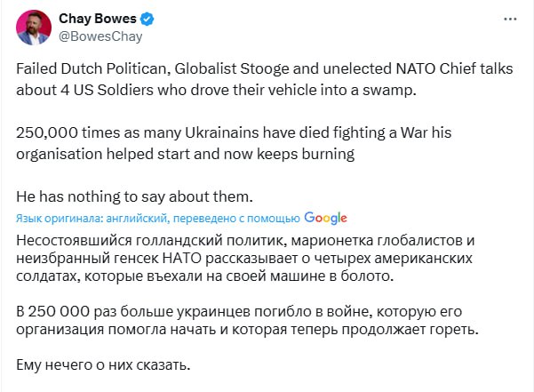Select the 'В 250 000 раз больше' phrase
534x392 pixels.
pos(85,311)
